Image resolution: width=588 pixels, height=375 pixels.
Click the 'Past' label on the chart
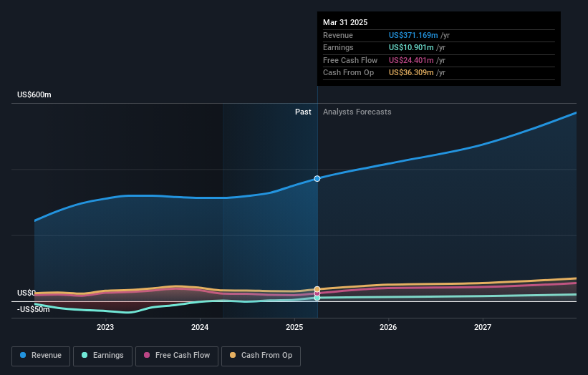[x=303, y=112]
